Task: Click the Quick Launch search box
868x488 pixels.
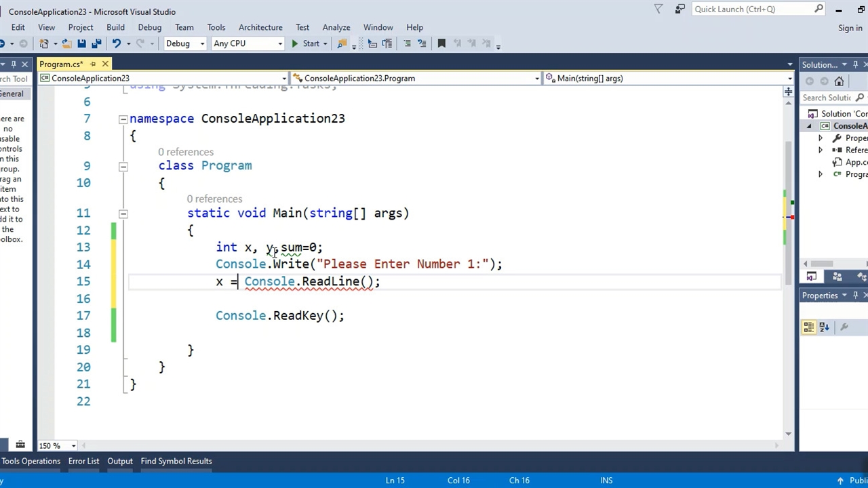Action: click(751, 9)
